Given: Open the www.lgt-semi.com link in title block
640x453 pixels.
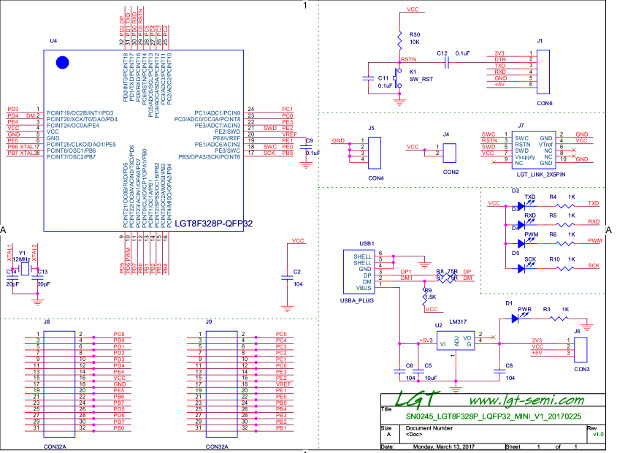Looking at the screenshot, I should tap(527, 400).
